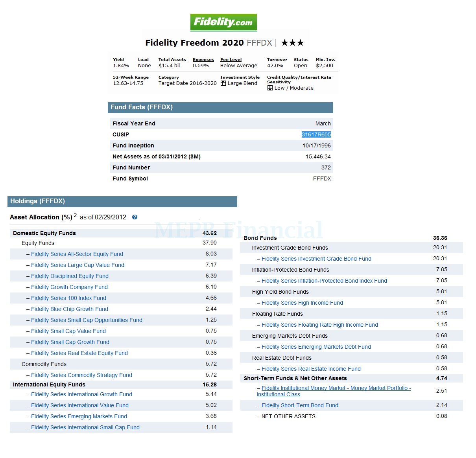Click the Category value Target Date 2016-2020
Screen dimensions: 476x458
click(x=188, y=83)
